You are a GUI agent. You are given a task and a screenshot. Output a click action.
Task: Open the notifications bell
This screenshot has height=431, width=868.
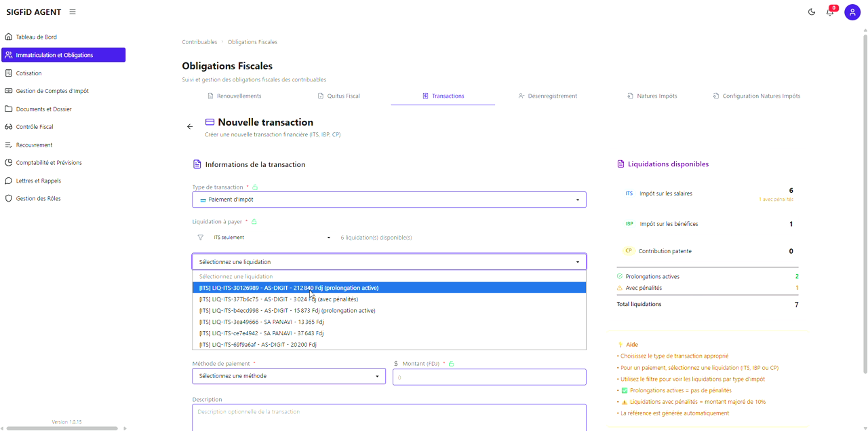point(829,12)
